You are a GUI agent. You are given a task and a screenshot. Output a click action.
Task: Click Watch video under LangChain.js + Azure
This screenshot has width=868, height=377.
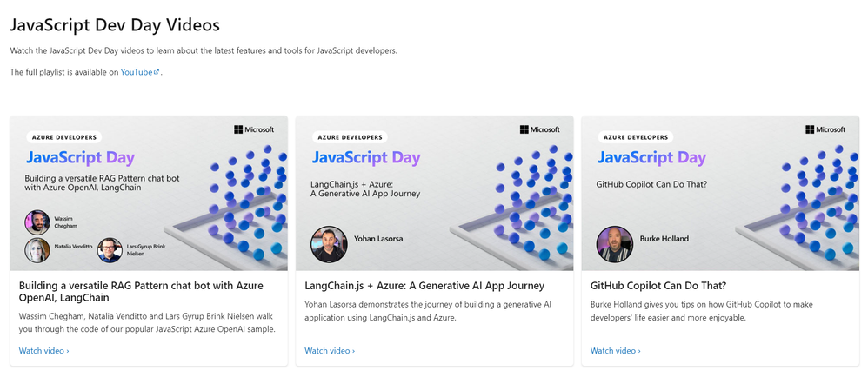click(x=330, y=351)
